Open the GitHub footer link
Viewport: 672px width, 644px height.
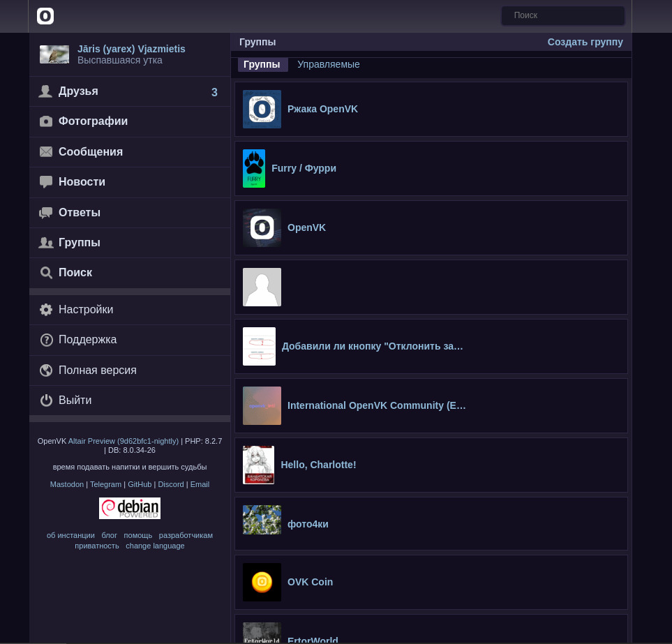coord(140,484)
